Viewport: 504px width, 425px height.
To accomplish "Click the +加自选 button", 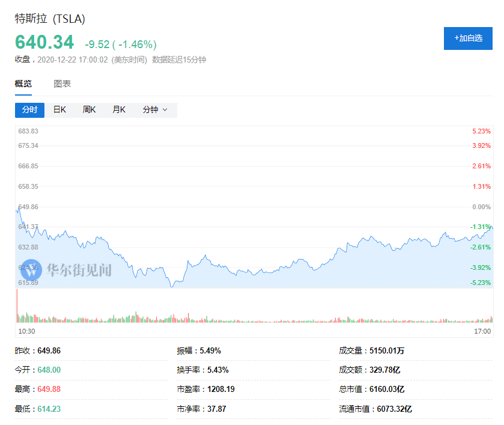I will (468, 38).
